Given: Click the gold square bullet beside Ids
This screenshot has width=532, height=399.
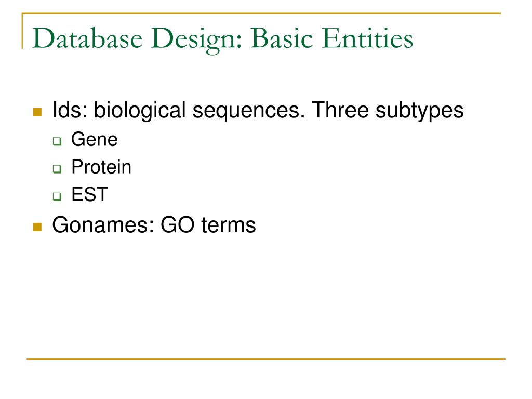Looking at the screenshot, I should [37, 112].
